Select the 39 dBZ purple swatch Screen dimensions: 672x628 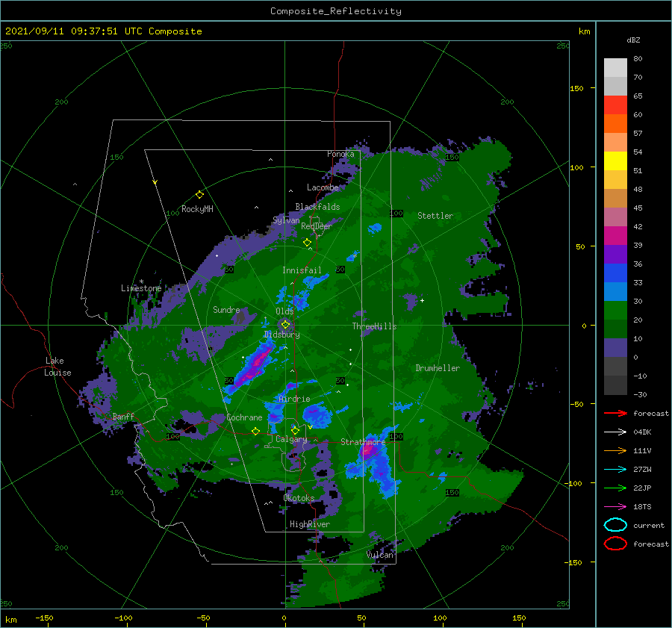pos(615,254)
